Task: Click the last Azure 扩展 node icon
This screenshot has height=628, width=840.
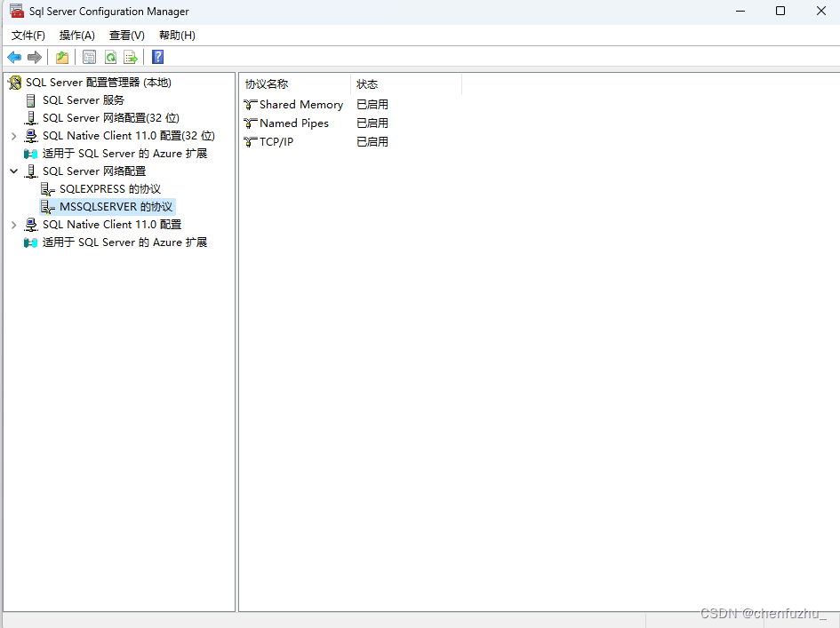Action: (x=31, y=242)
